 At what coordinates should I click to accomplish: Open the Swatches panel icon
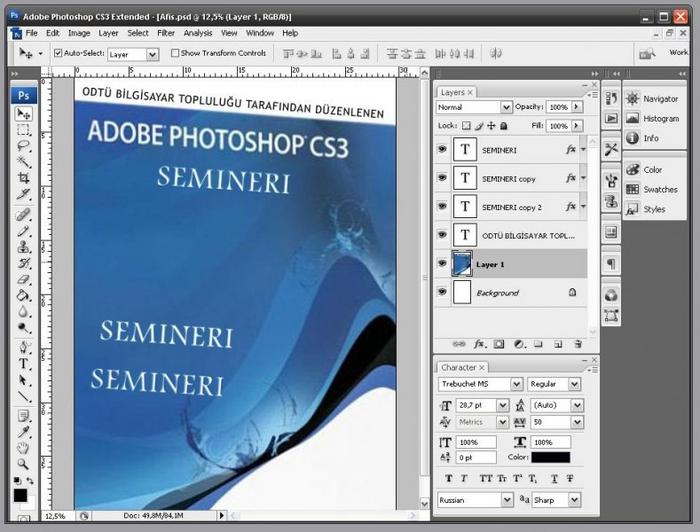point(633,189)
